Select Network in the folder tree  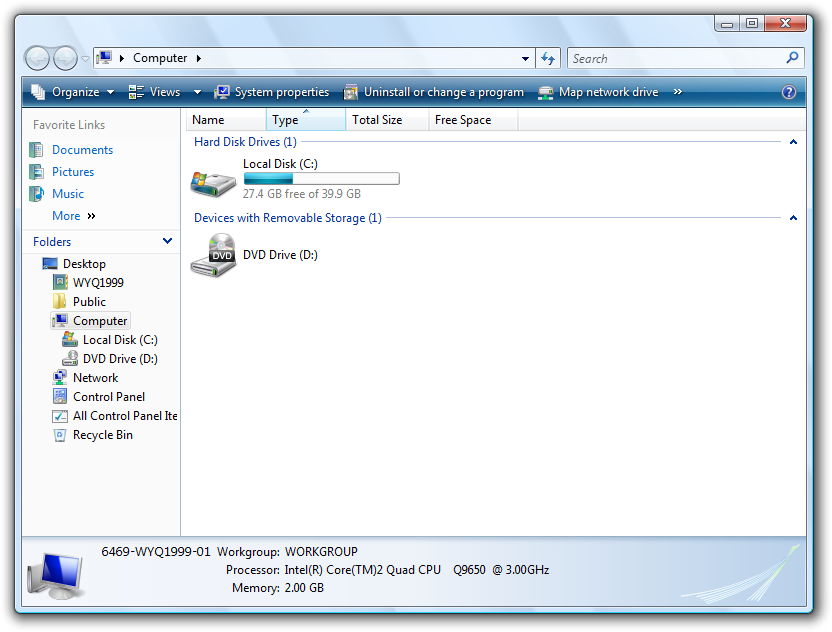(95, 378)
